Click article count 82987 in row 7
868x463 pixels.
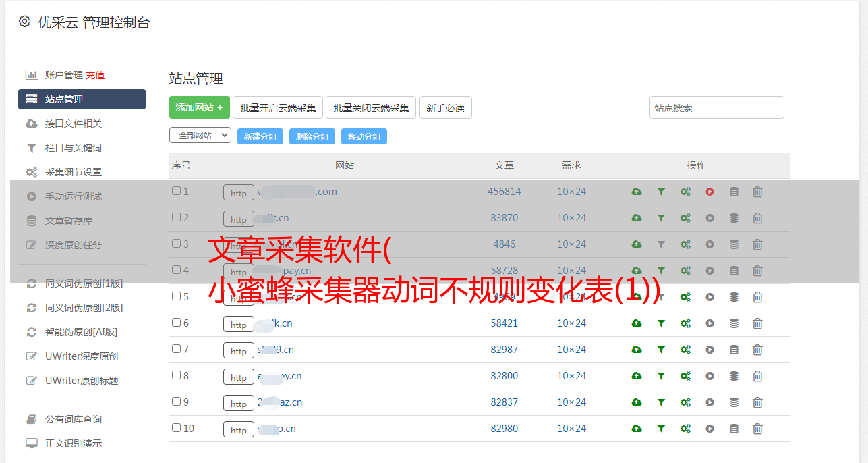(x=504, y=350)
